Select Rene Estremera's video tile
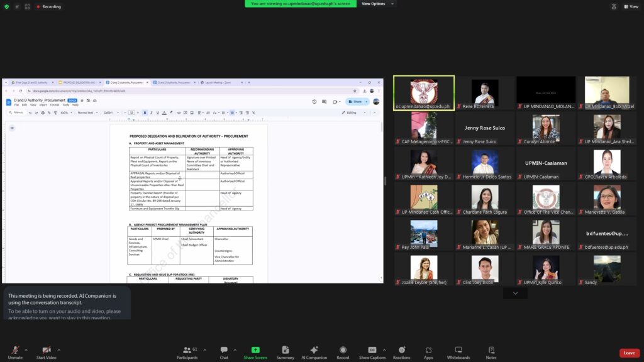This screenshot has height=362, width=644. click(x=485, y=93)
